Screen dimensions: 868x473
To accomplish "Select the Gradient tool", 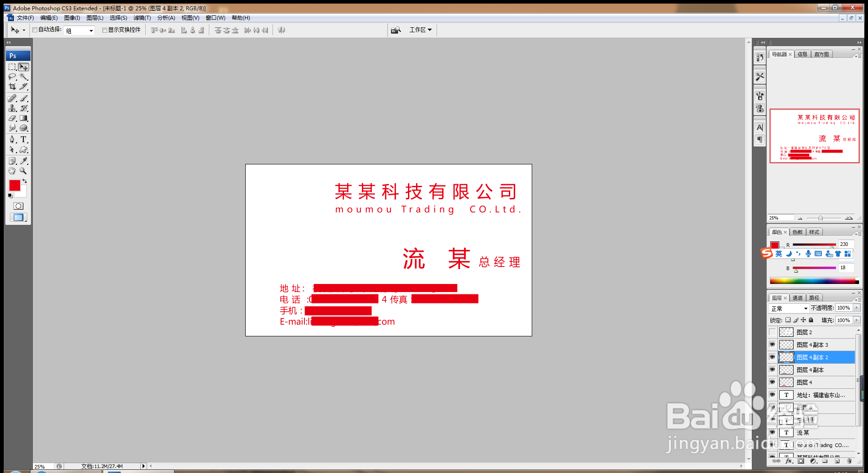I will tap(24, 117).
